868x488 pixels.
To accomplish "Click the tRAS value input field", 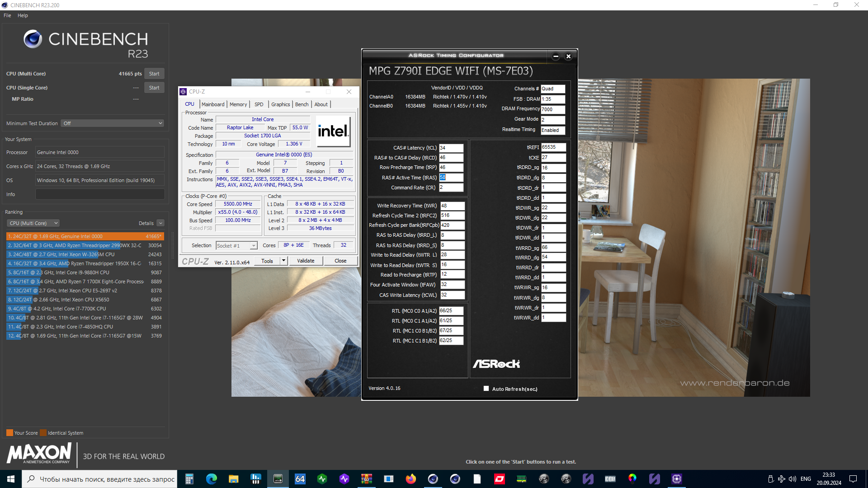I will [451, 178].
